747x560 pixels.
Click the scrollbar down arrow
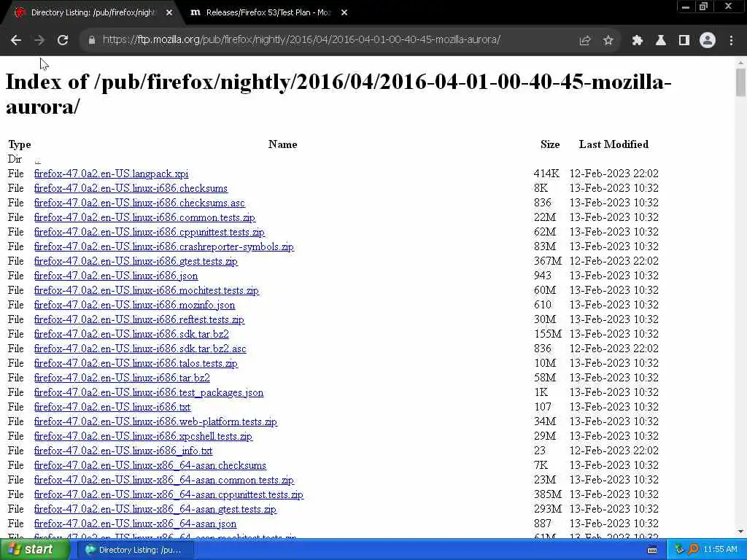(740, 532)
